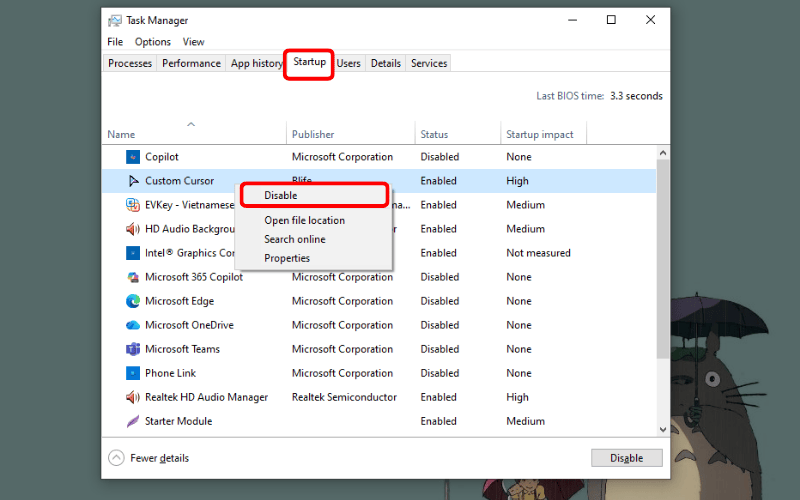Sort list by the Name column header
800x500 pixels.
(121, 134)
